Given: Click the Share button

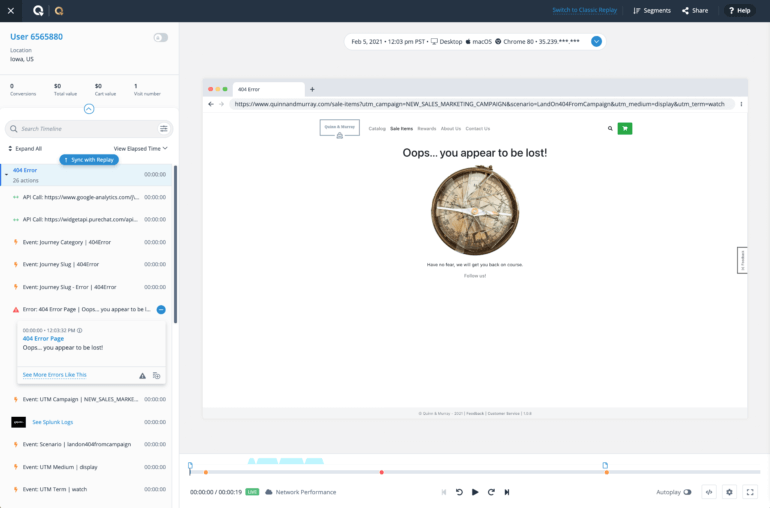Looking at the screenshot, I should pyautogui.click(x=695, y=10).
